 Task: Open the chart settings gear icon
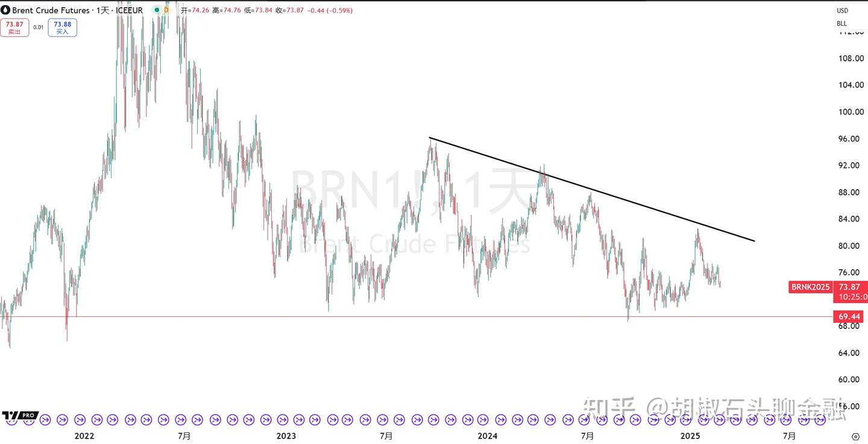(x=855, y=436)
